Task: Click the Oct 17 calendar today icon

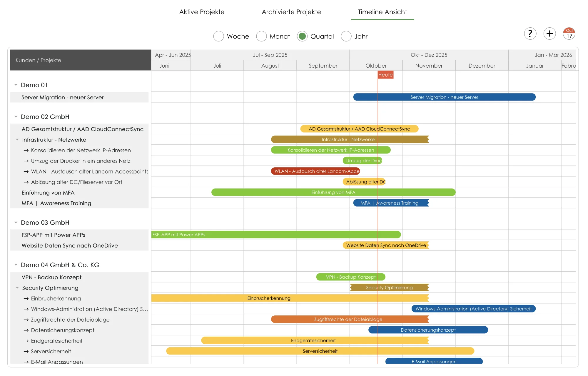Action: click(x=569, y=34)
